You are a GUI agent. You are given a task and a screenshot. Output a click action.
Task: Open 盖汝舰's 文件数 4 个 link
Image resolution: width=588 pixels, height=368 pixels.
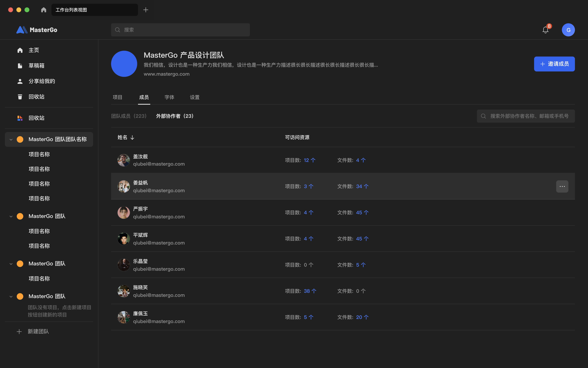tap(361, 160)
